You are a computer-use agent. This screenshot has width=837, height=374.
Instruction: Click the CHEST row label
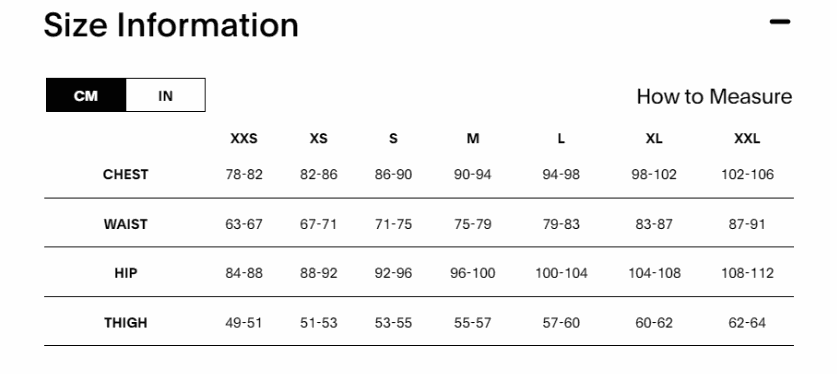pyautogui.click(x=125, y=174)
